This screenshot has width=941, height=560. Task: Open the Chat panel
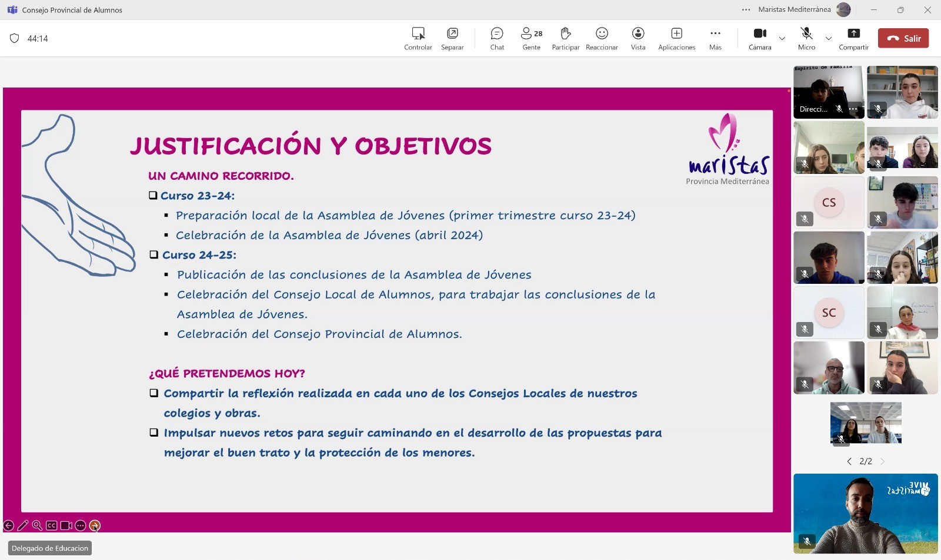click(x=497, y=39)
